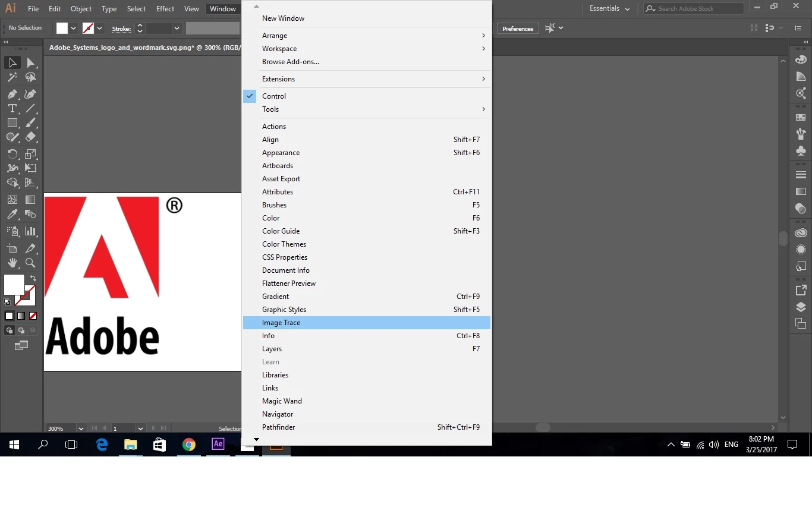
Task: Expand the Workspace submenu
Action: (x=367, y=49)
